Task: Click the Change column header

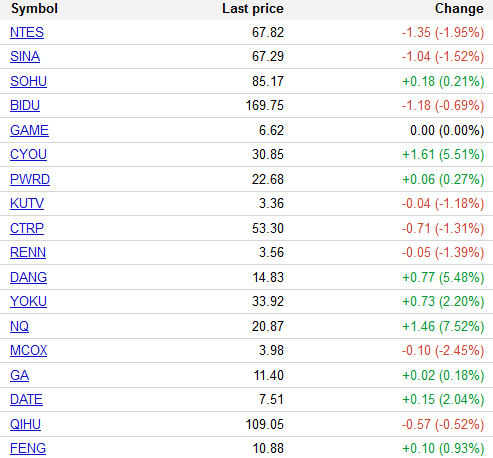Action: [459, 9]
